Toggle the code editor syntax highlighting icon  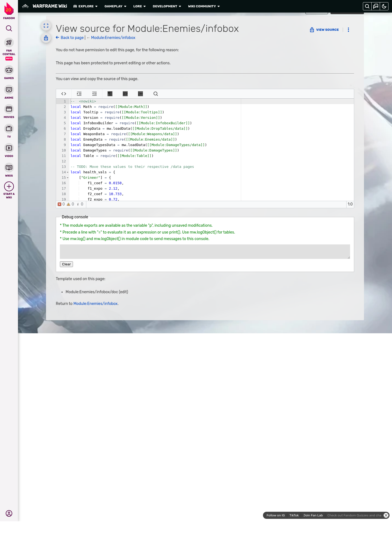(64, 94)
